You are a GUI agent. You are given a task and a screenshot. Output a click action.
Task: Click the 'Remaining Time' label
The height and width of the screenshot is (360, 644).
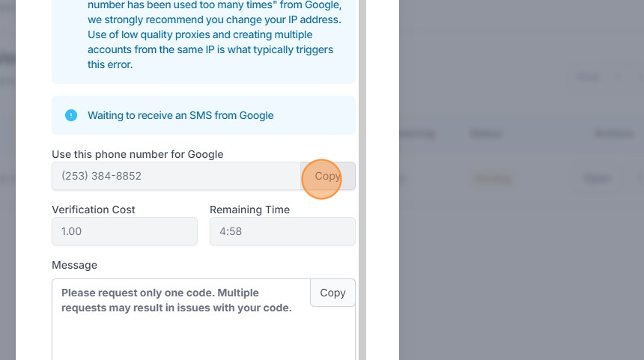[x=249, y=210]
